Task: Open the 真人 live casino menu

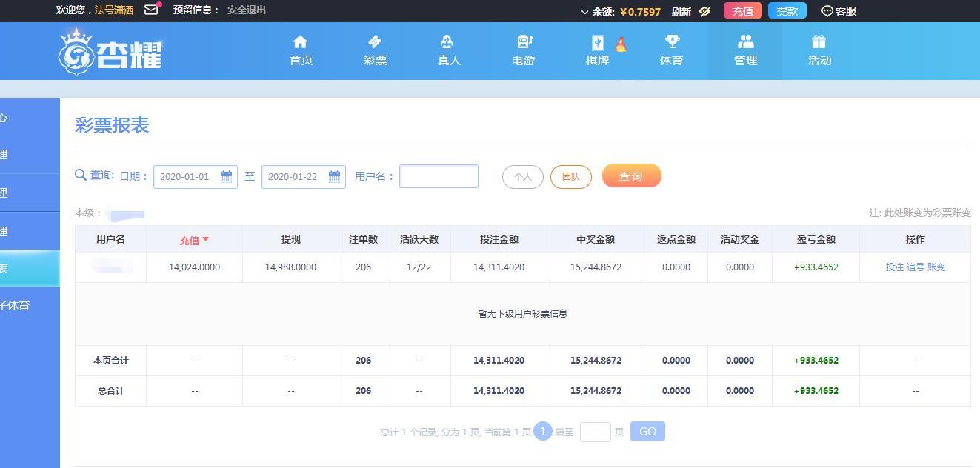Action: (449, 51)
